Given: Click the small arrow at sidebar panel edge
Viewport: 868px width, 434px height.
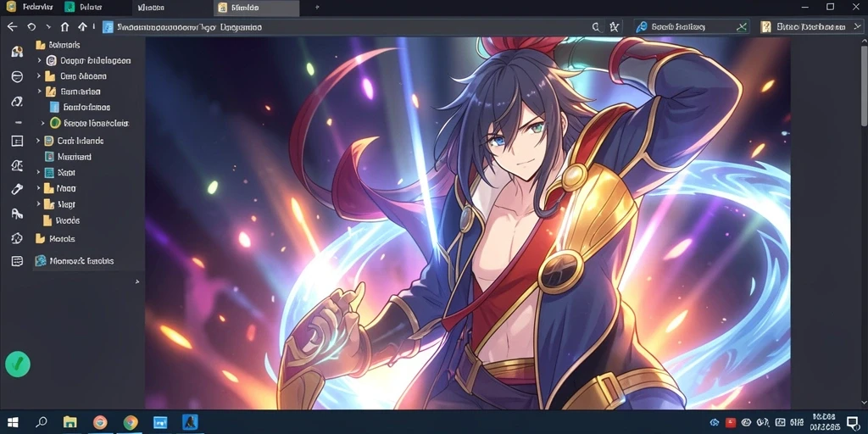Looking at the screenshot, I should (137, 281).
